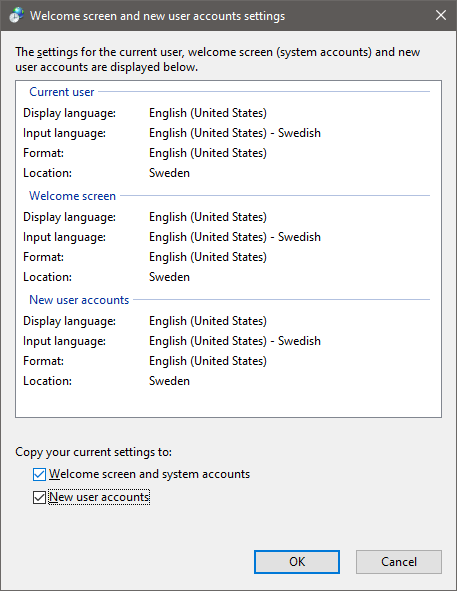Click the New user accounts section heading
The height and width of the screenshot is (591, 457).
[79, 300]
